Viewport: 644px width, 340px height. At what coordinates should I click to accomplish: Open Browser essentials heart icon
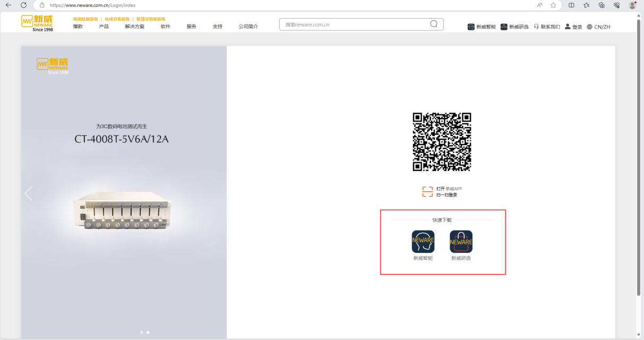(616, 5)
